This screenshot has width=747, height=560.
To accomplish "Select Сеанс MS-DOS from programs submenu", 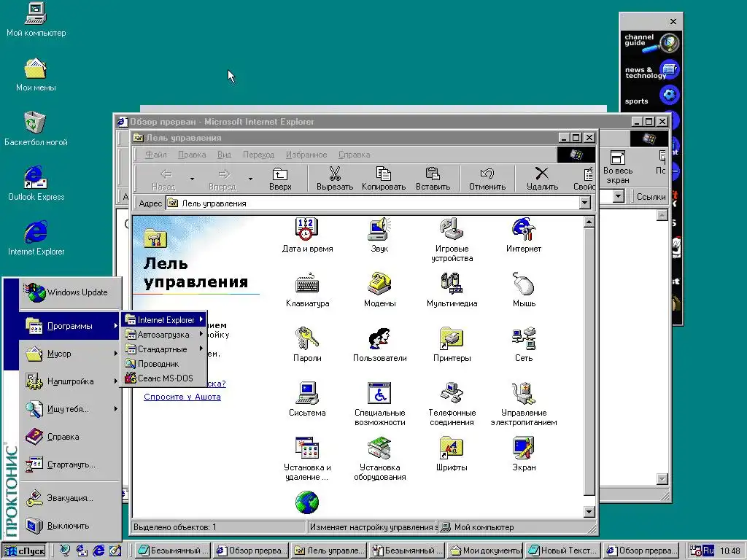I will [164, 378].
